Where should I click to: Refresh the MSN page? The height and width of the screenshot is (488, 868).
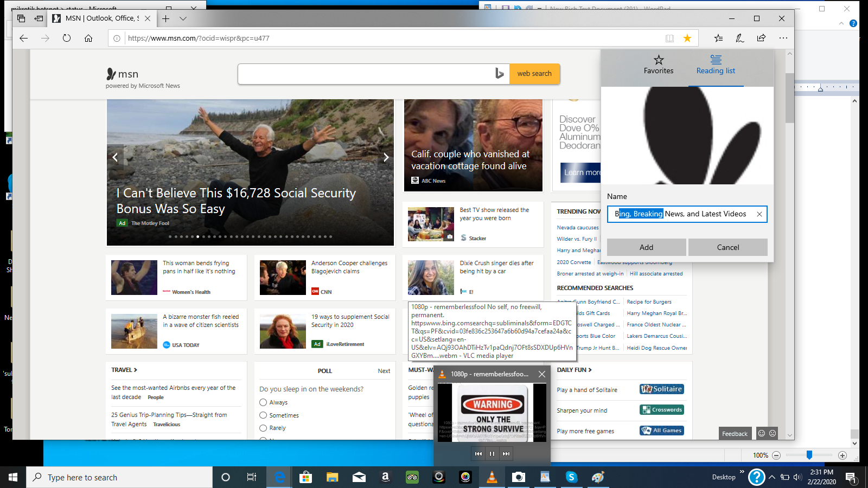coord(67,38)
